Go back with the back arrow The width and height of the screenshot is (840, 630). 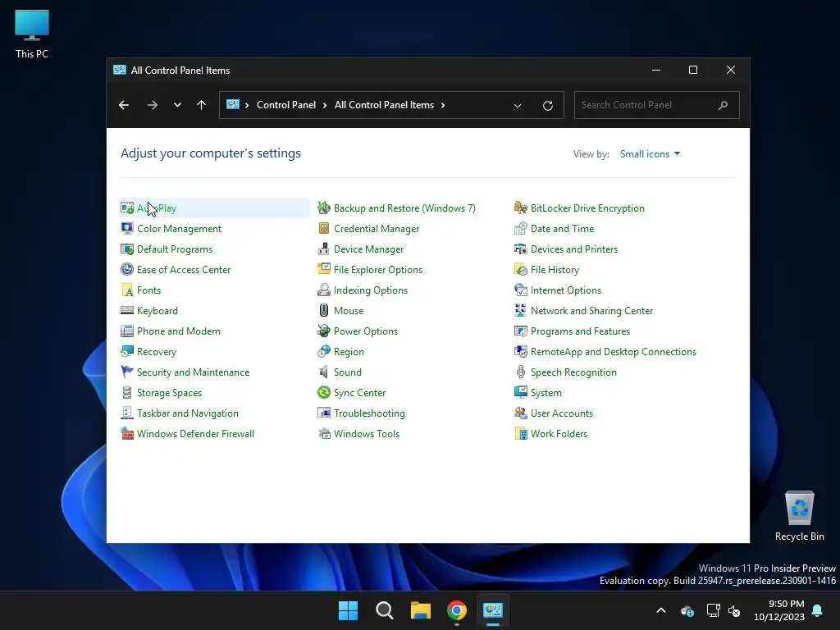(x=124, y=105)
